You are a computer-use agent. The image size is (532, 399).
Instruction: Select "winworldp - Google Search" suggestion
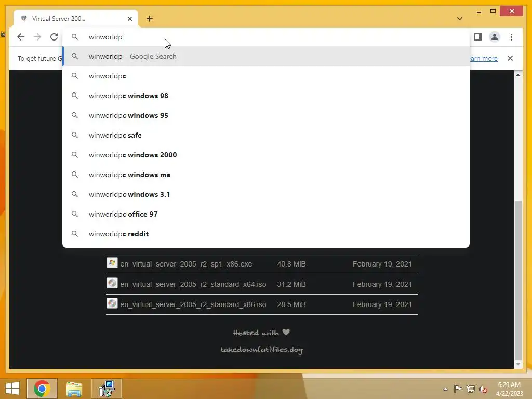pyautogui.click(x=266, y=56)
